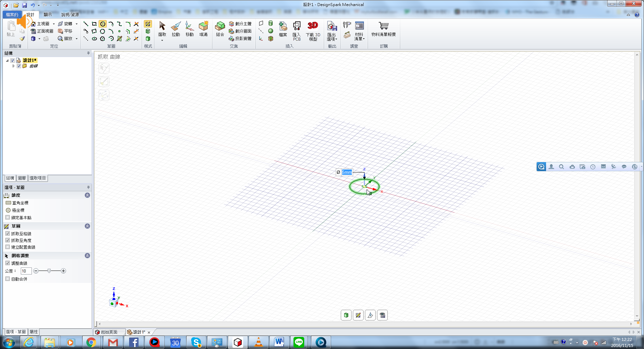
Task: Select the Ellipse sketch tool
Action: pyautogui.click(x=94, y=39)
